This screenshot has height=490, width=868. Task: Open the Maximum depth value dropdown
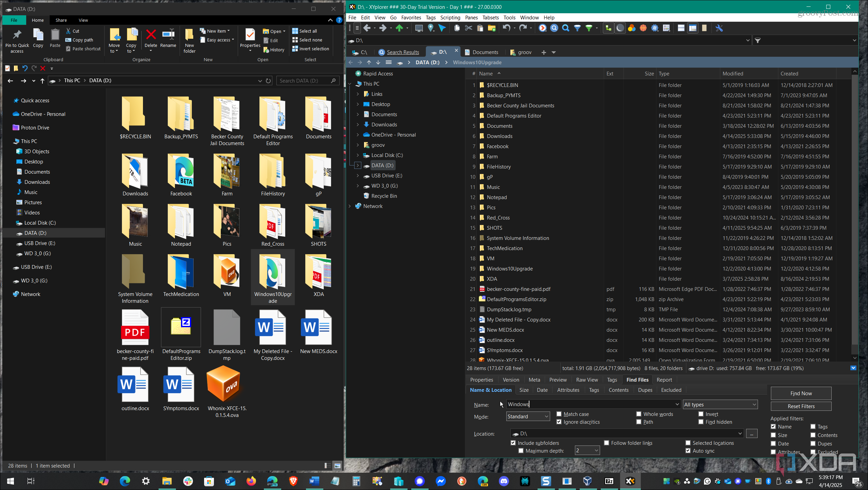tap(587, 451)
